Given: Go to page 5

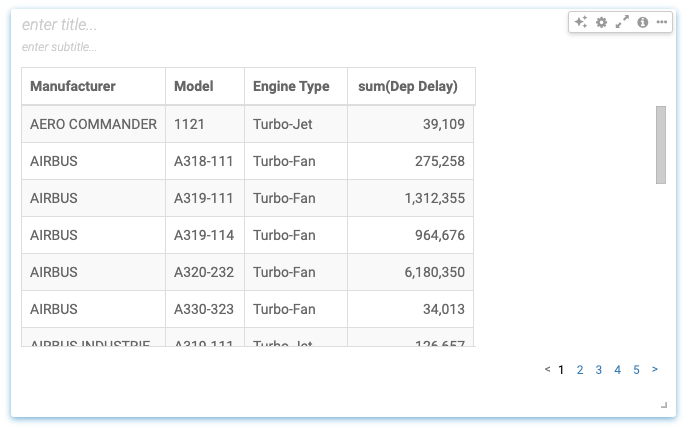Looking at the screenshot, I should tap(636, 370).
